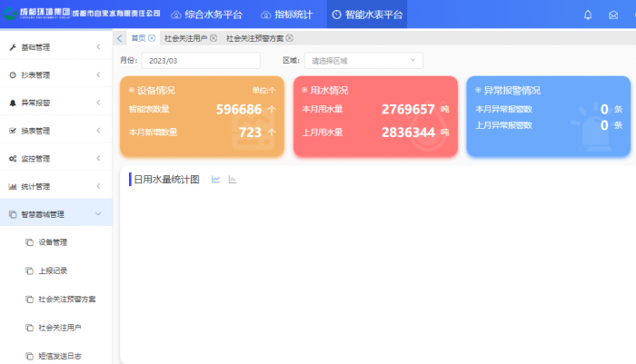Image resolution: width=636 pixels, height=364 pixels.
Task: Click the 基础管理 wrench icon
Action: (x=13, y=47)
